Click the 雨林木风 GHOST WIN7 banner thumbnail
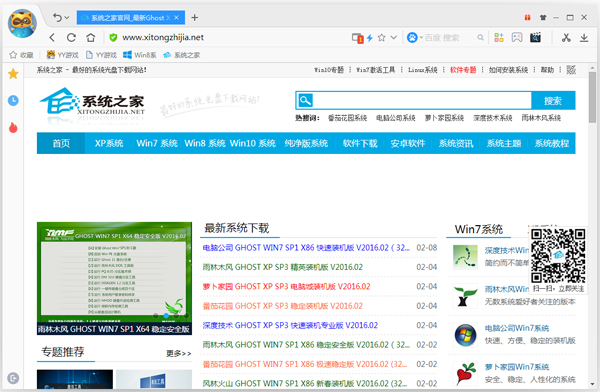Screen dimensions: 600x392 (x=114, y=278)
